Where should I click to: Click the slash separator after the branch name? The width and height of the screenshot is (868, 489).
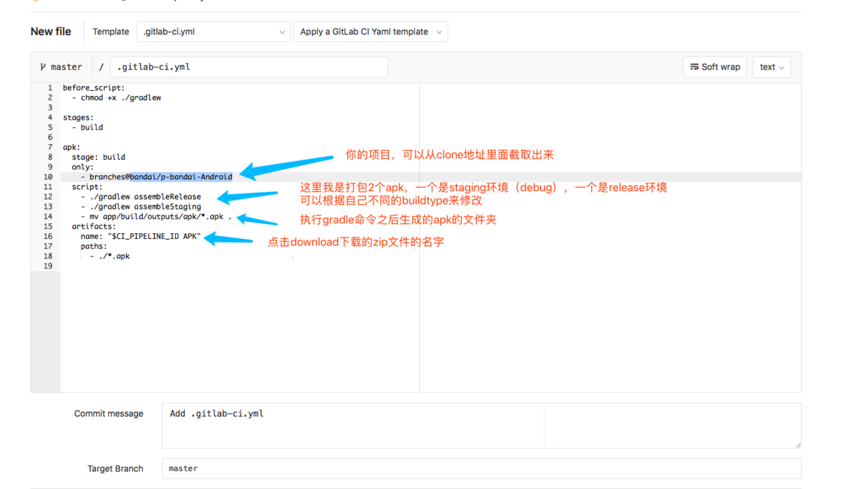(101, 67)
